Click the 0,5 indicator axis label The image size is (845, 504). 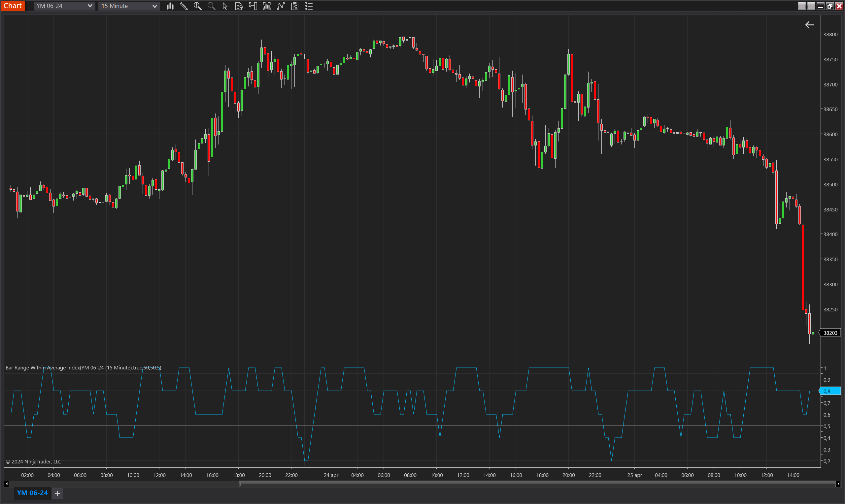pos(827,426)
